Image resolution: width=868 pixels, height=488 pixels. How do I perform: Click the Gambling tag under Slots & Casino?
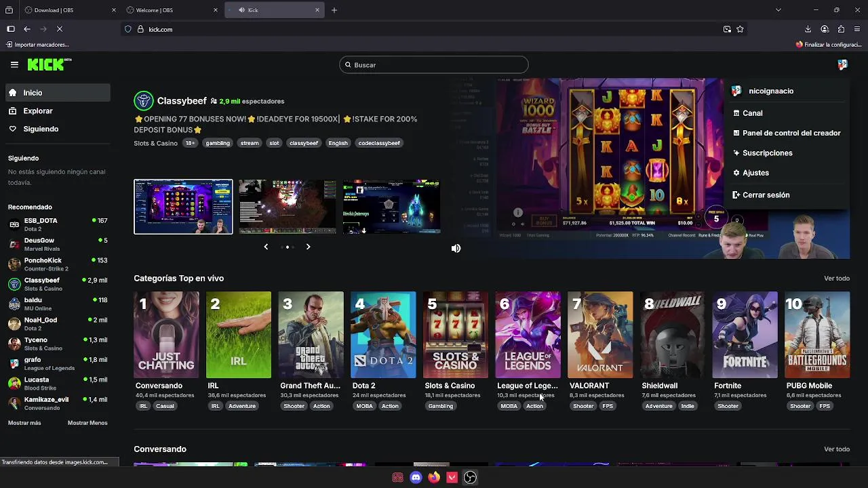tap(440, 406)
